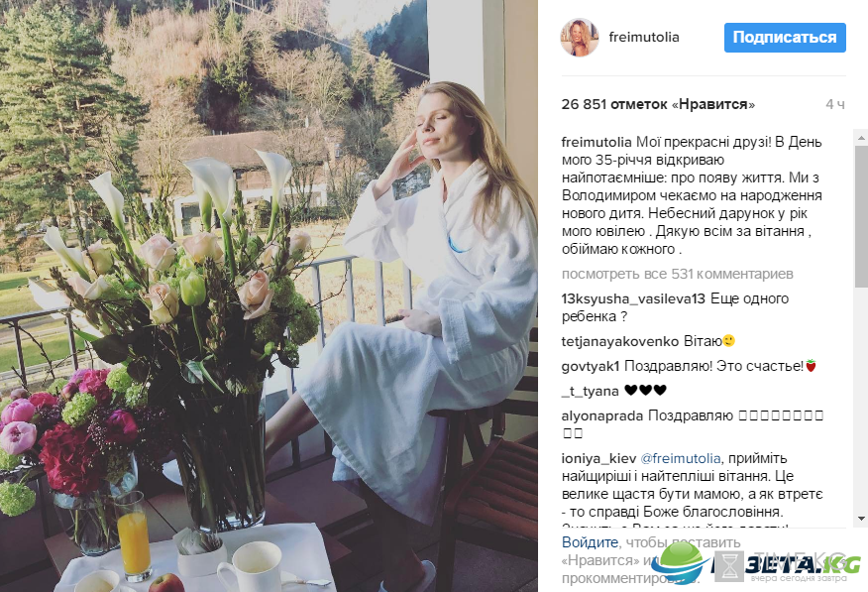868x592 pixels.
Task: Follow the @freimutolia mention link
Action: [x=681, y=458]
